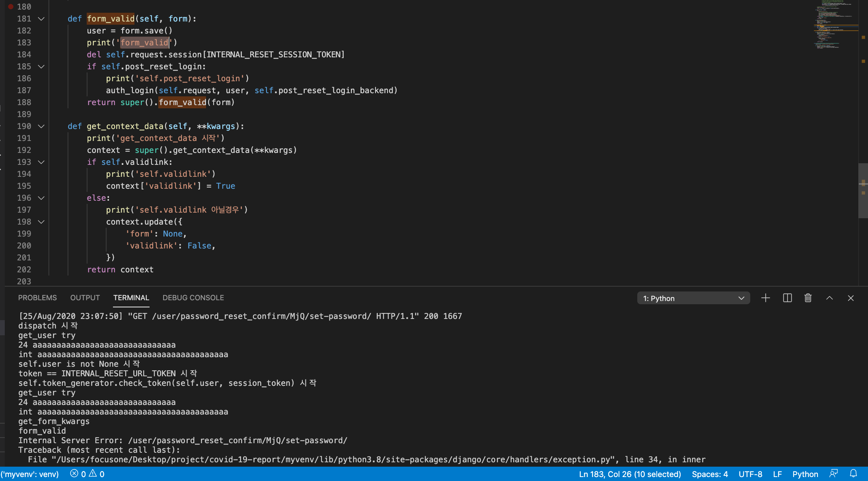The height and width of the screenshot is (481, 868).
Task: Switch to the PROBLEMS tab
Action: click(37, 298)
